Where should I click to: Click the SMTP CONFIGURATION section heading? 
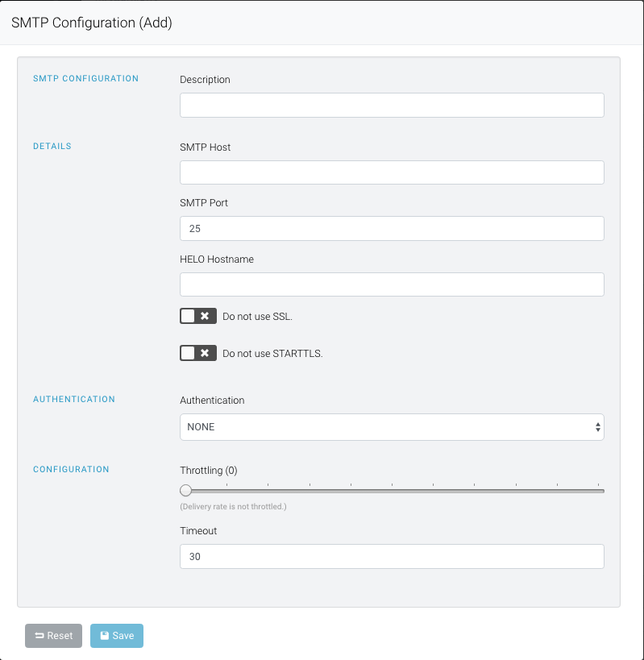(86, 78)
